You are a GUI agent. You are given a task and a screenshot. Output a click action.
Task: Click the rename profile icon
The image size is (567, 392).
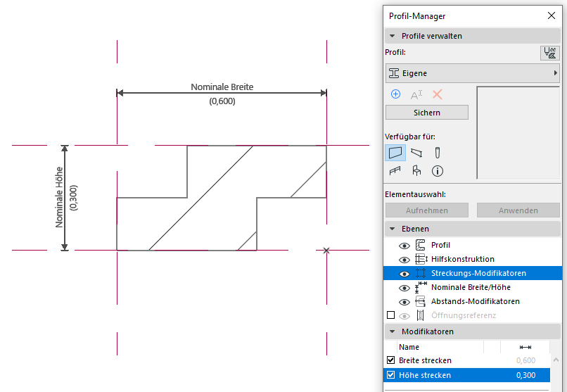coord(416,95)
